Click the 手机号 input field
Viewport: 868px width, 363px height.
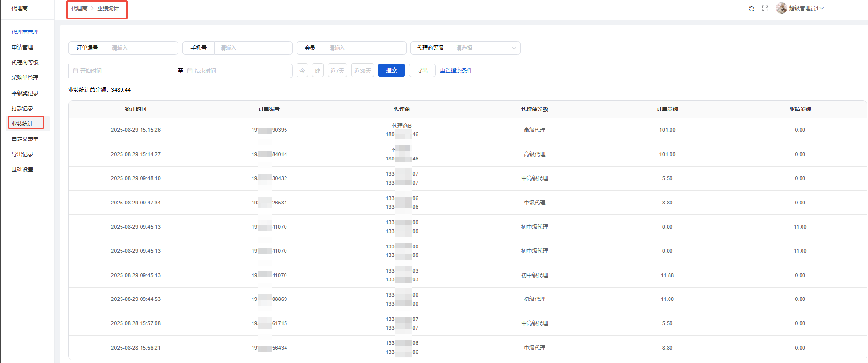[253, 48]
